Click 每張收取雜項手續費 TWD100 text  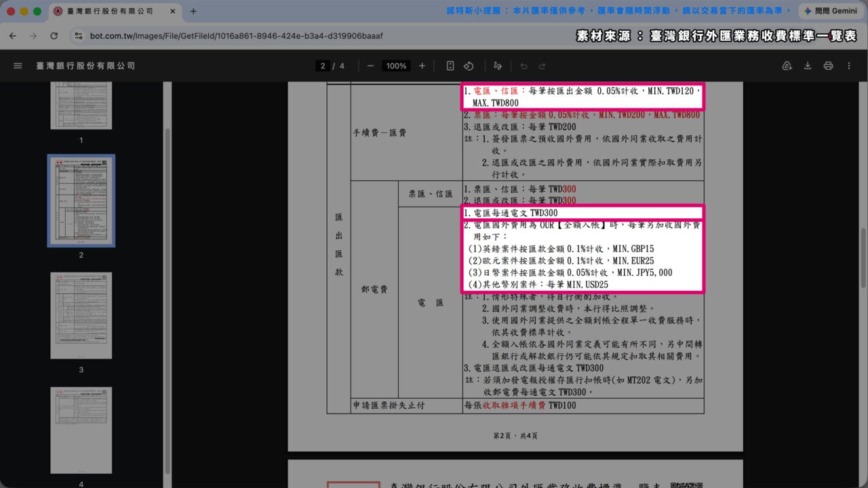[520, 406]
